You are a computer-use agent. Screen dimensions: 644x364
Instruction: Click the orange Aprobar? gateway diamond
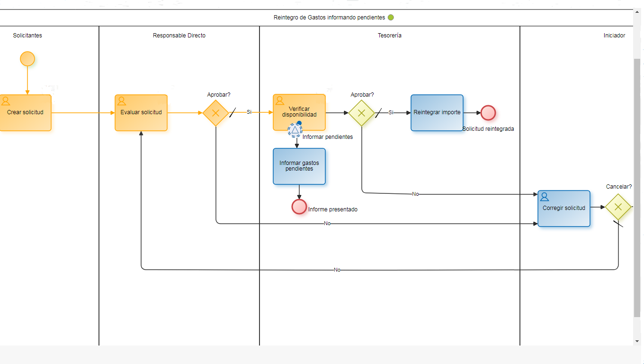(x=216, y=113)
